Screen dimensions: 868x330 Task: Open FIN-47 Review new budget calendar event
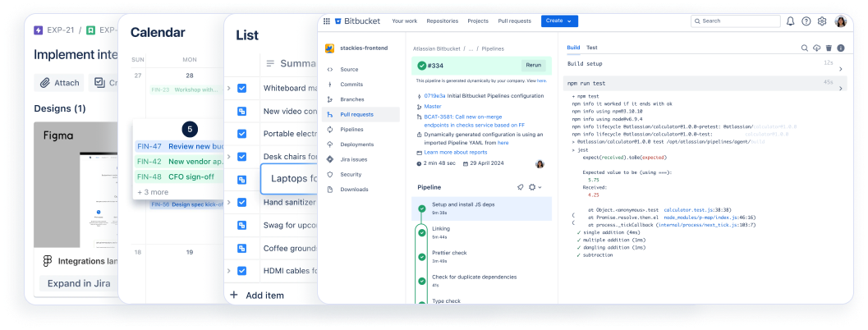coord(178,146)
